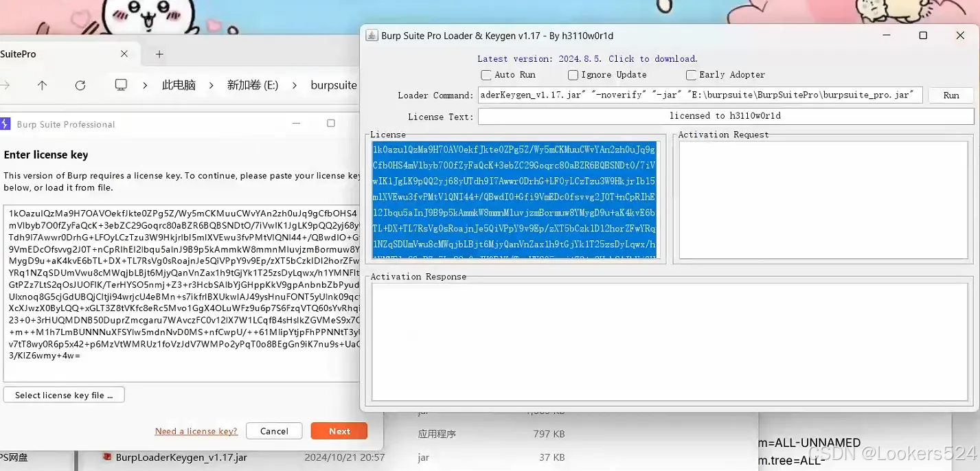The width and height of the screenshot is (980, 471).
Task: Select 新加卷 (E:) in the breadcrumb
Action: click(253, 85)
